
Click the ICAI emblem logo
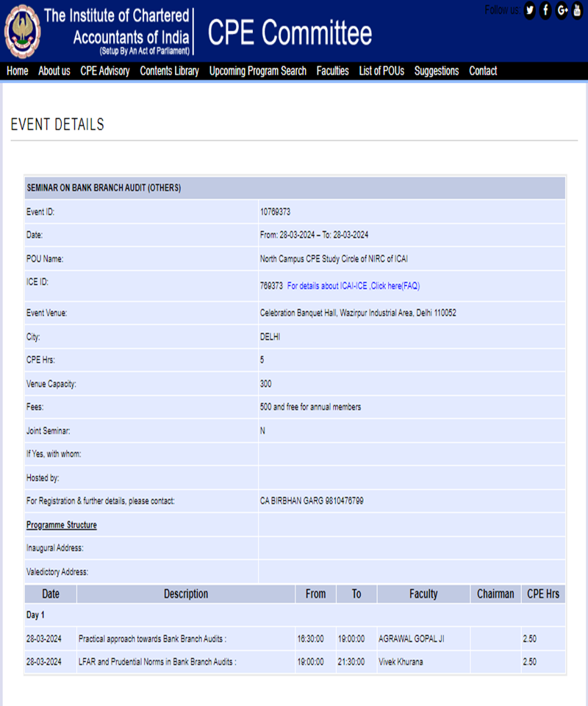click(x=23, y=31)
